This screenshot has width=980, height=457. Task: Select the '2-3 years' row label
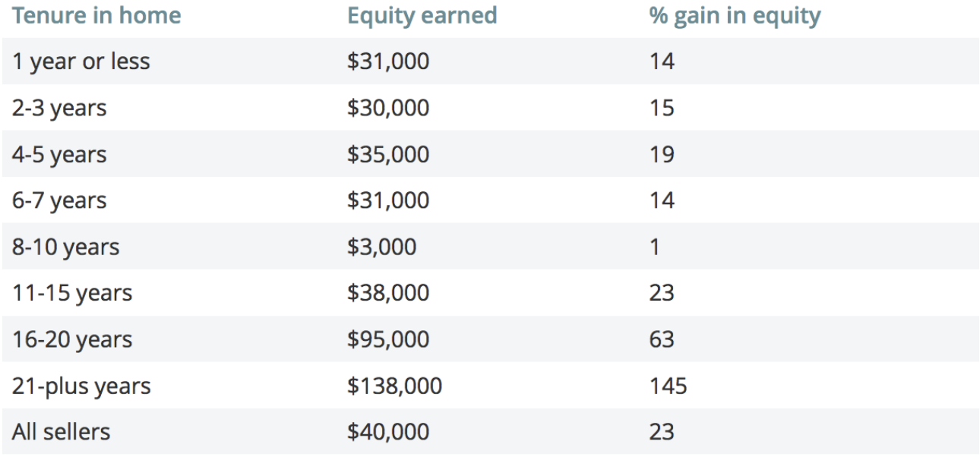(x=59, y=108)
